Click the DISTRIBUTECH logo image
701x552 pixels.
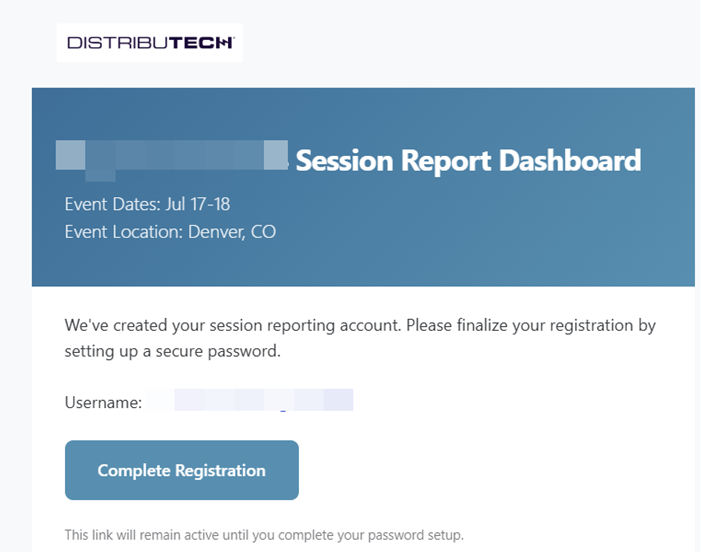point(150,42)
